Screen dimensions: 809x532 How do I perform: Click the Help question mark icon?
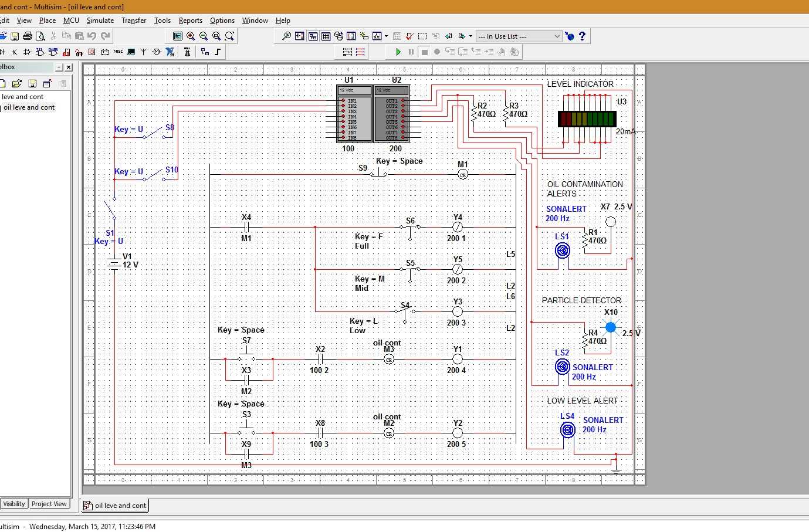pos(582,36)
